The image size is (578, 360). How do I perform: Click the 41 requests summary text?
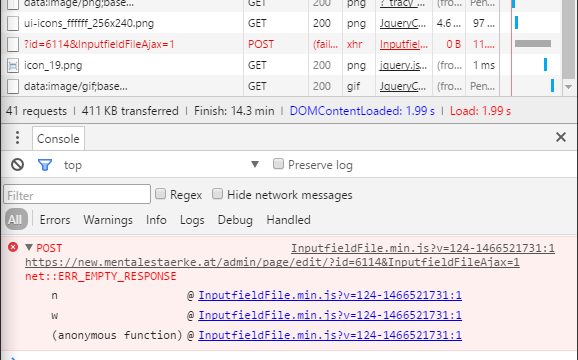pyautogui.click(x=36, y=111)
